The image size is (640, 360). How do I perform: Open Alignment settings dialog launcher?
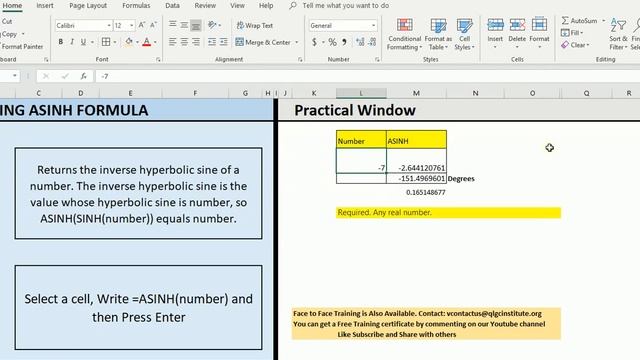pos(300,60)
